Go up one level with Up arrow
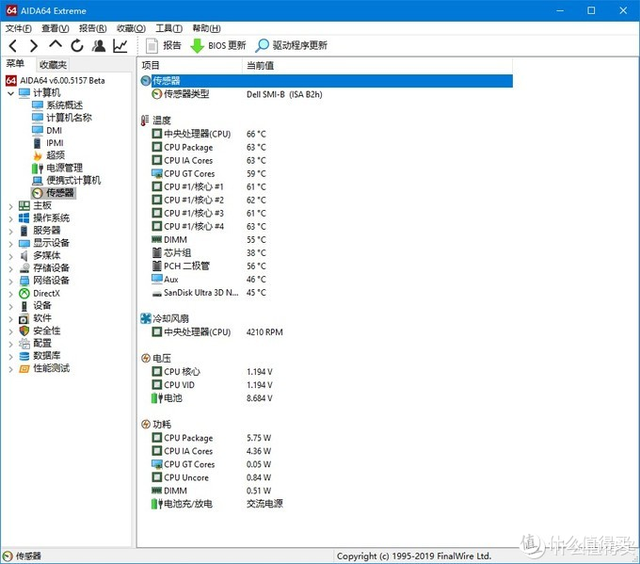Viewport: 640px width, 564px height. [x=55, y=46]
